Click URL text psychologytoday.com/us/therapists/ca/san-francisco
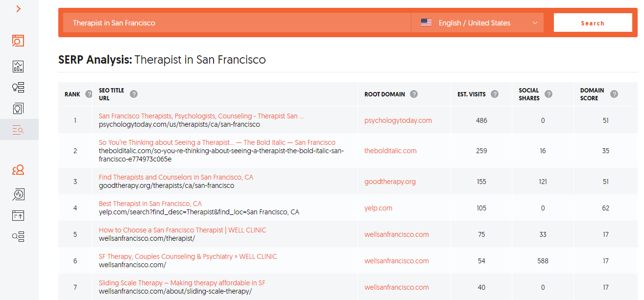This screenshot has width=644, height=300. [x=179, y=124]
